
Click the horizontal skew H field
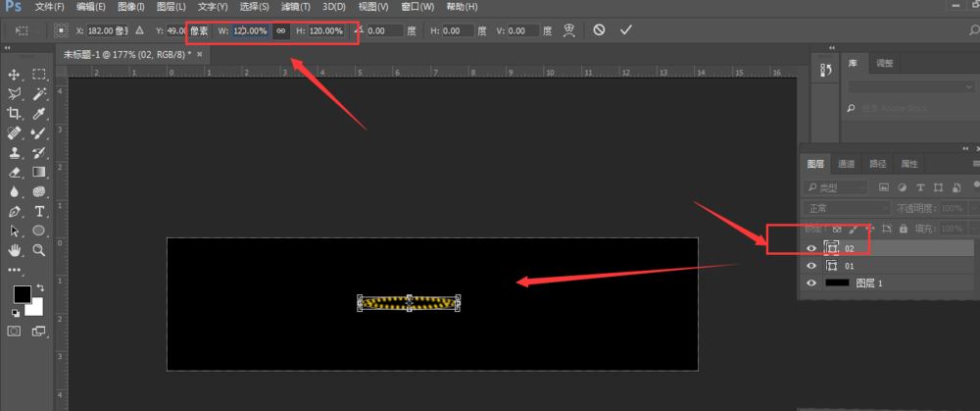[459, 30]
